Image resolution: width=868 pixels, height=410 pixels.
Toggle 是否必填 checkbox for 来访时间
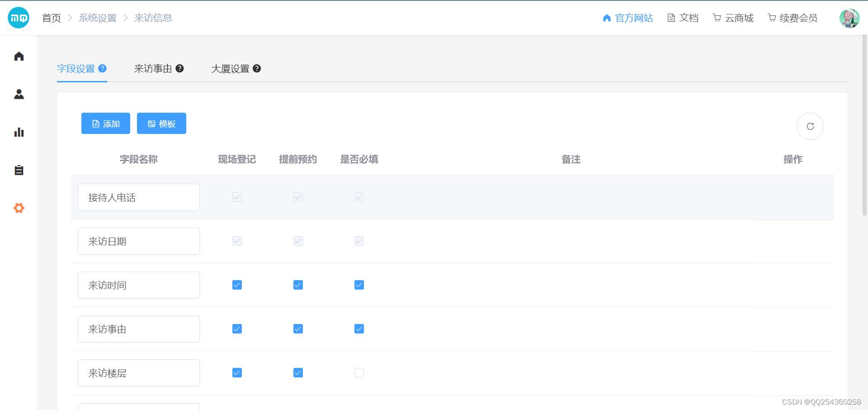click(x=359, y=285)
